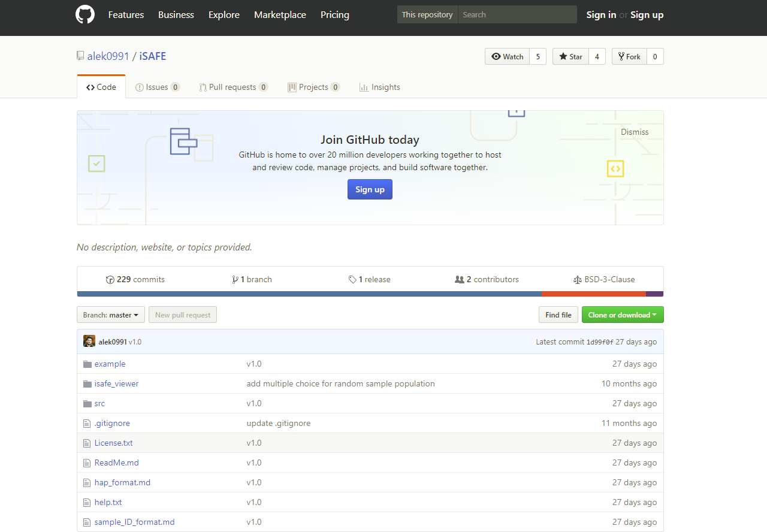Open the Insights tab
Screen dimensions: 767x532
[380, 87]
